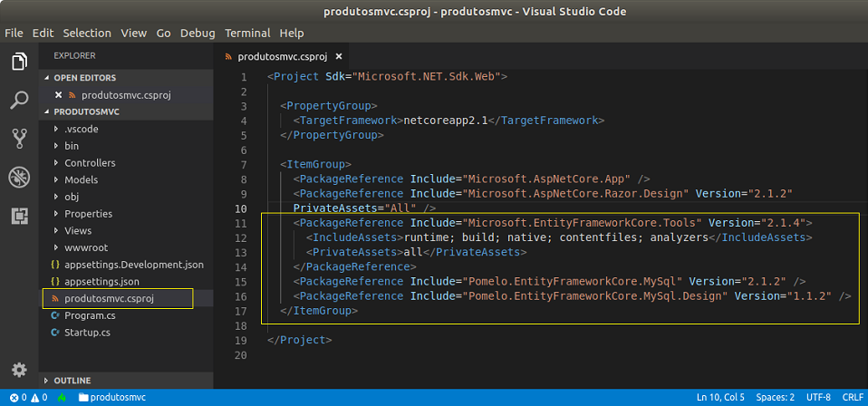Open the Explorer view in activity bar
The image size is (868, 406).
(19, 61)
